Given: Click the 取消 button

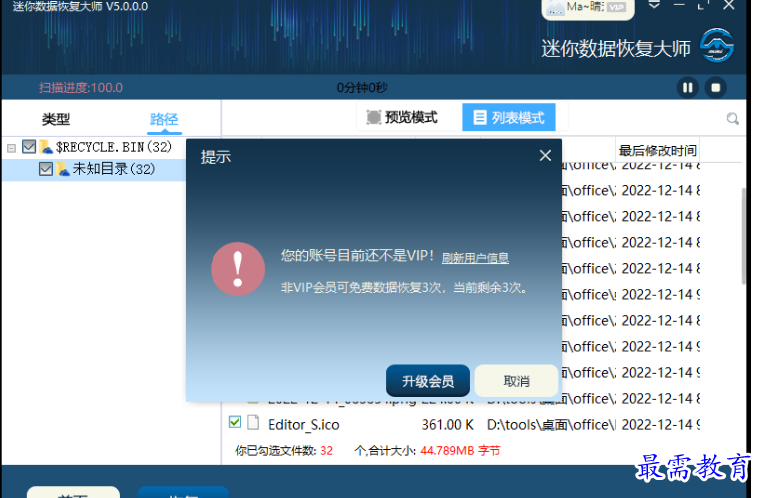Looking at the screenshot, I should pos(516,381).
